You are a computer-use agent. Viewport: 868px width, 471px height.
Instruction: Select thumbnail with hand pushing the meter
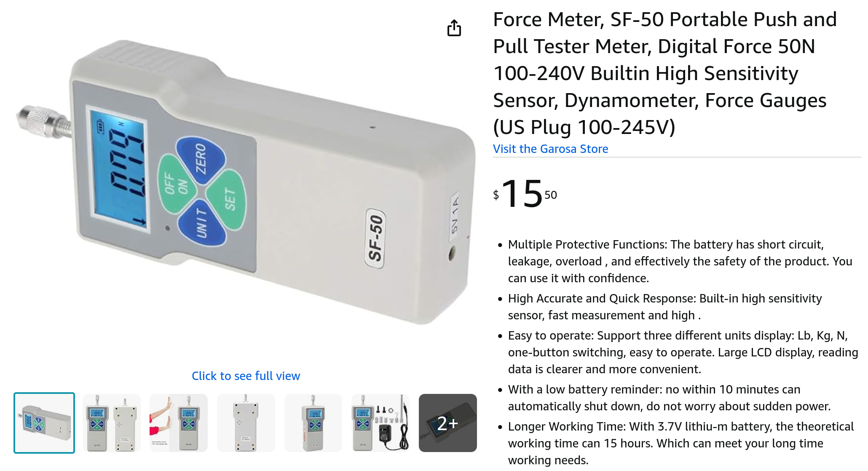click(x=179, y=423)
